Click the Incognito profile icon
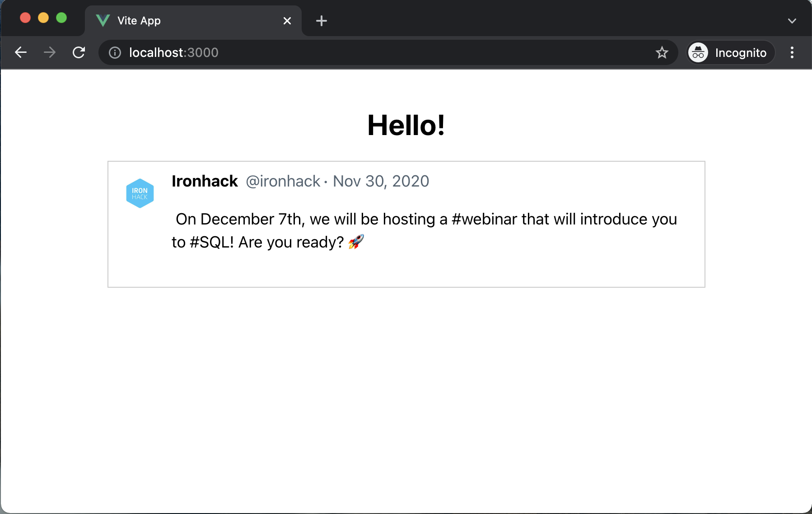 698,52
